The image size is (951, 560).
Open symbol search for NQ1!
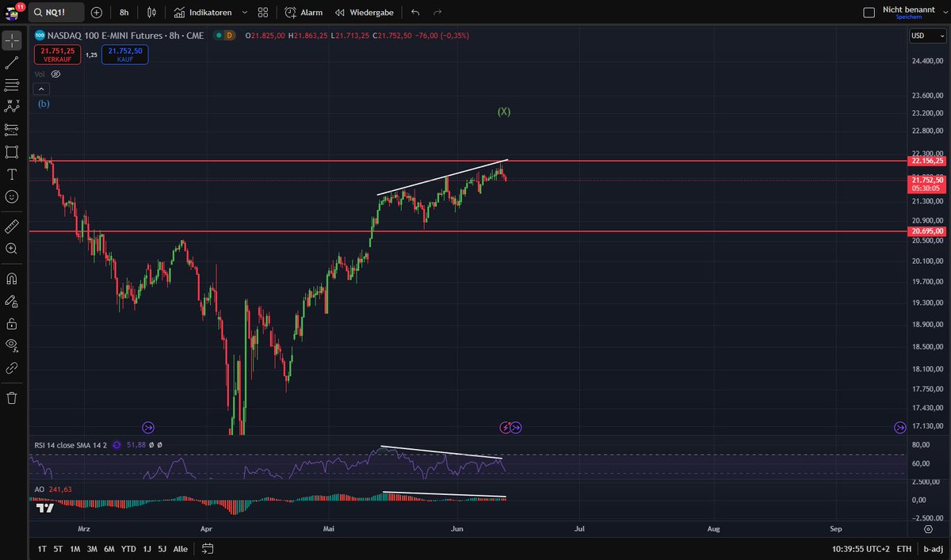pos(56,13)
